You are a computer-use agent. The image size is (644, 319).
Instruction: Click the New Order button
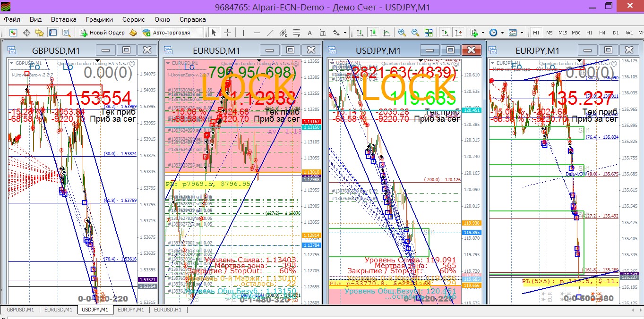pyautogui.click(x=103, y=33)
